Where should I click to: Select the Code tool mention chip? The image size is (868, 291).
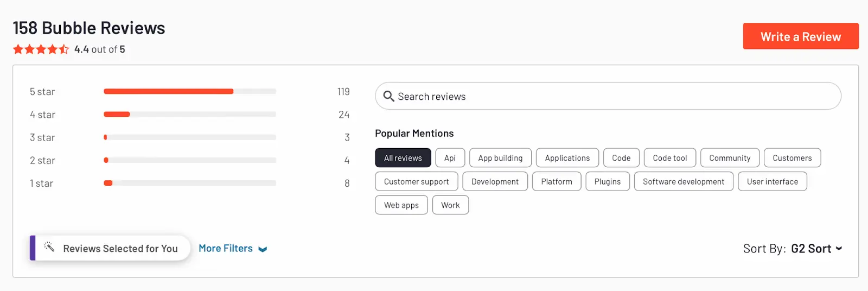pyautogui.click(x=670, y=158)
